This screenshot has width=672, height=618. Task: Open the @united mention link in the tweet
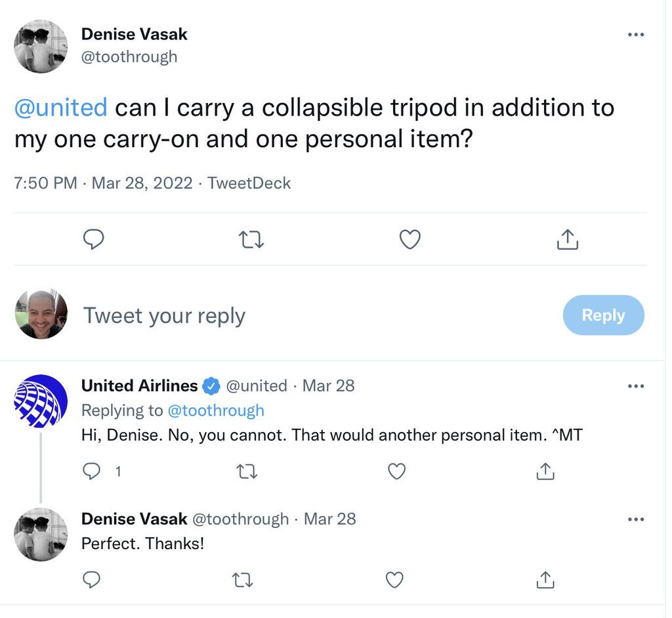[x=60, y=107]
